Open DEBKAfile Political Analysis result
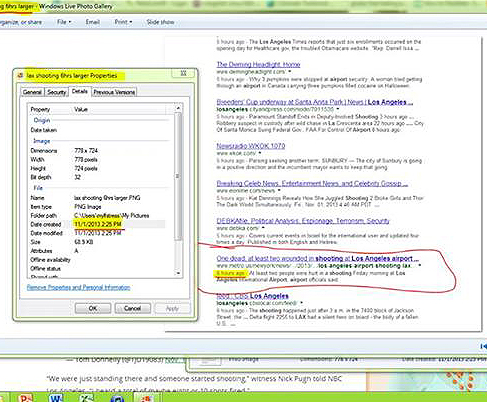Viewport: 487px width, 402px height. coord(303,221)
